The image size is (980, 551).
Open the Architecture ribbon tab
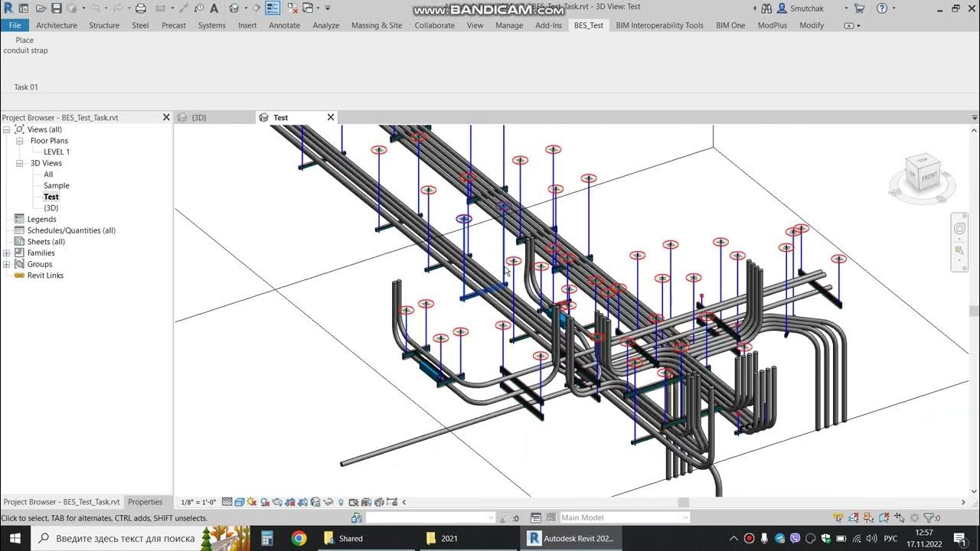tap(57, 25)
